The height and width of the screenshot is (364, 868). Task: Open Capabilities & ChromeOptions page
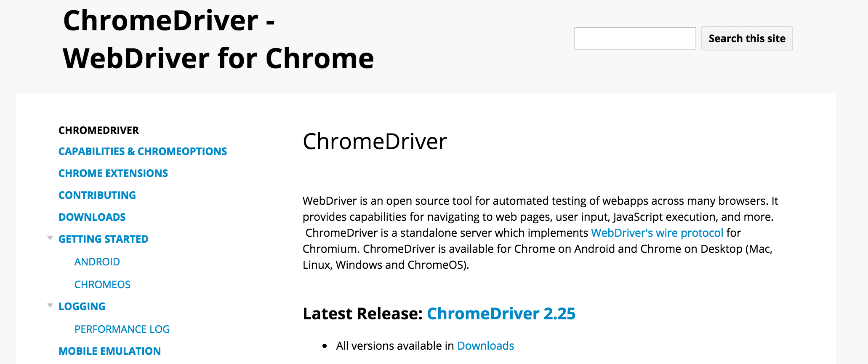143,151
